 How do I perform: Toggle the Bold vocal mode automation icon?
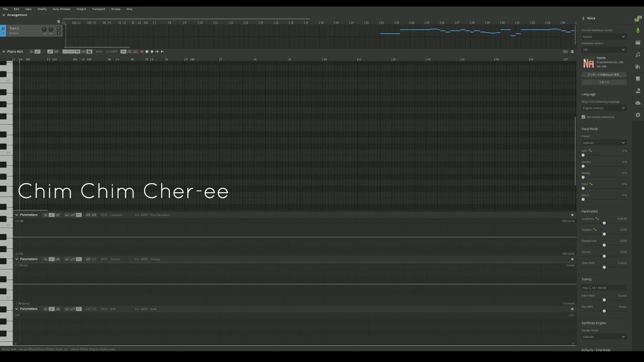[591, 184]
